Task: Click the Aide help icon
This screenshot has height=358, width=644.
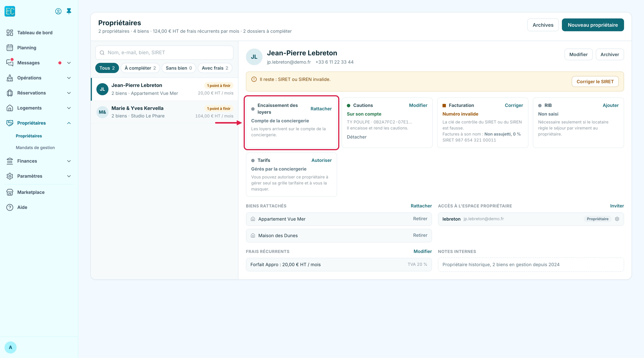Action: (x=10, y=207)
